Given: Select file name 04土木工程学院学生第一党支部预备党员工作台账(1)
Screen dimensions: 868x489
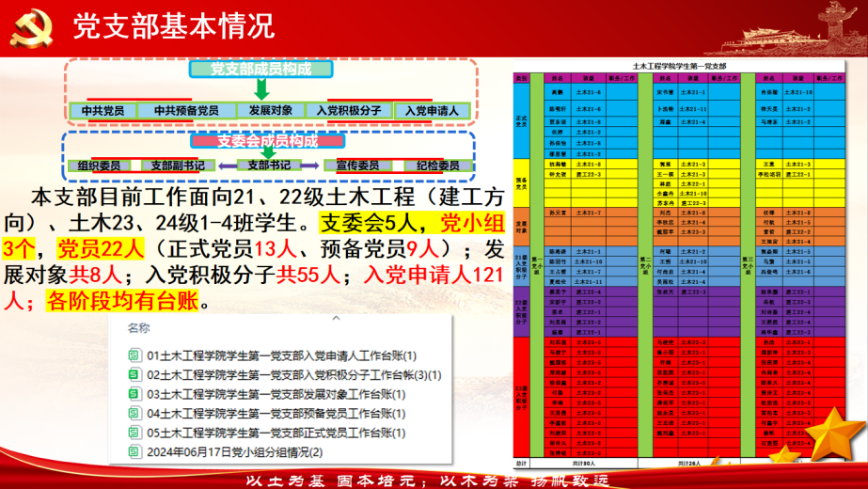Looking at the screenshot, I should coord(276,413).
